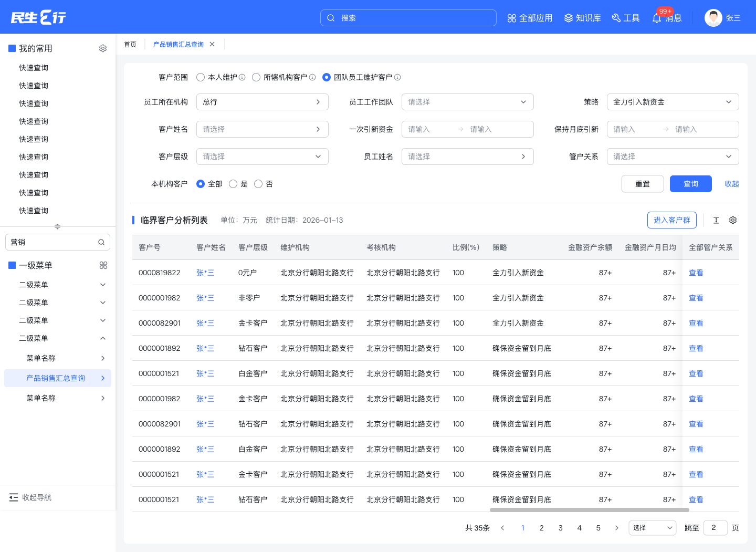Click the 跳至 page number input

tap(716, 528)
